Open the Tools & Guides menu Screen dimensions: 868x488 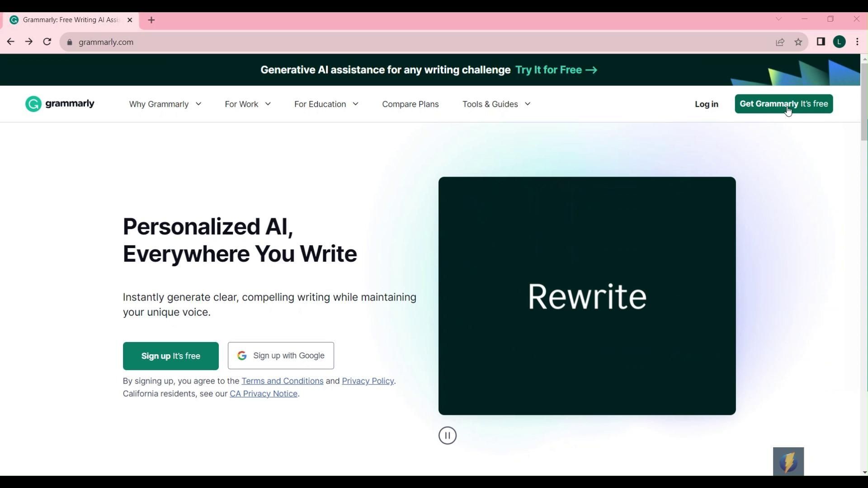[496, 104]
